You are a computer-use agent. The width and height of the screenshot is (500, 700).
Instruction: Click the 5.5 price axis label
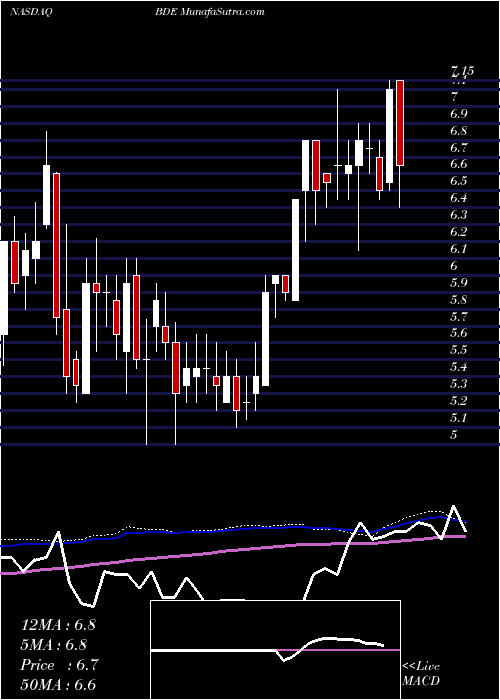click(459, 350)
